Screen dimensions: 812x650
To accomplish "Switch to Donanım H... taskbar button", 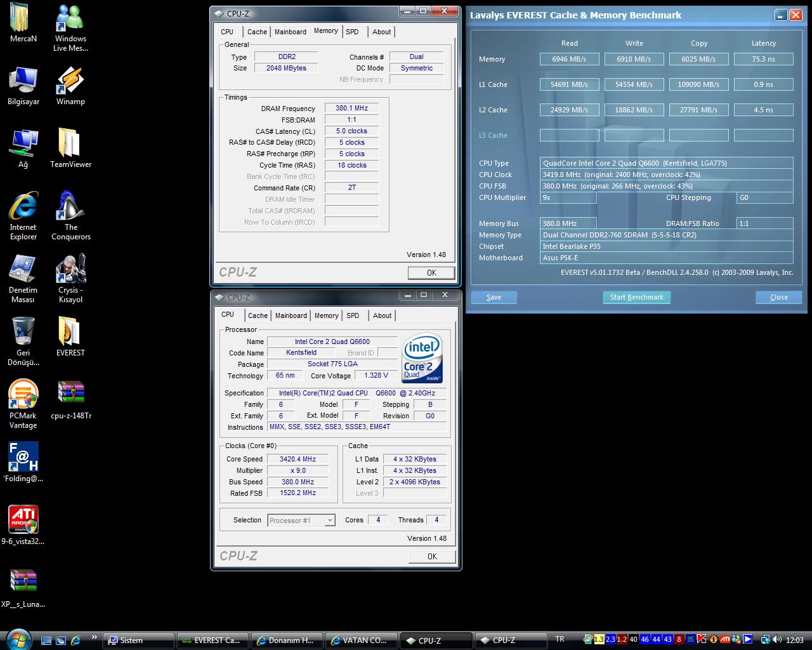I will [x=287, y=640].
